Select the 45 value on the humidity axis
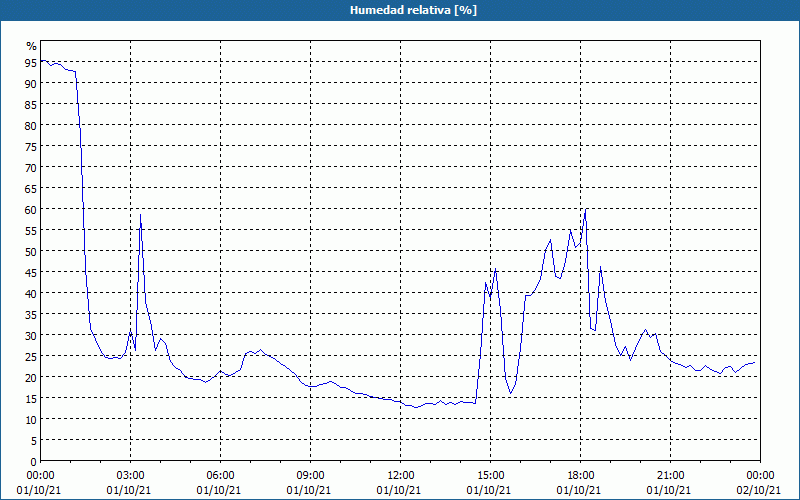This screenshot has width=800, height=500. [31, 272]
